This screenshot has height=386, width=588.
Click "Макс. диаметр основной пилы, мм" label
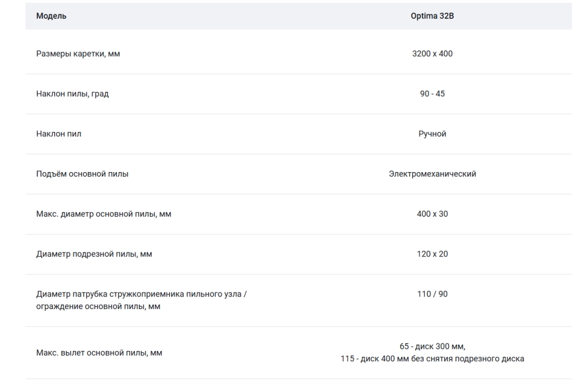click(x=103, y=214)
